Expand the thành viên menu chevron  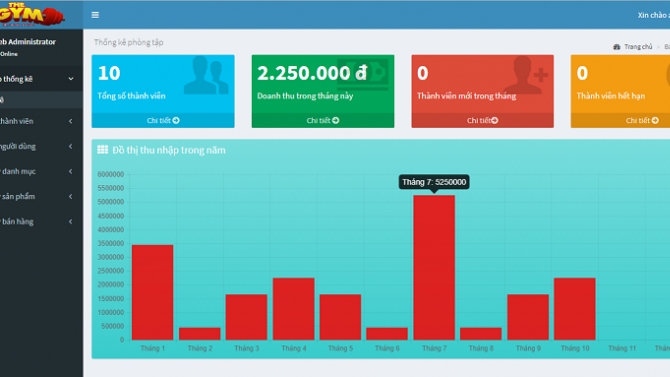tap(71, 121)
